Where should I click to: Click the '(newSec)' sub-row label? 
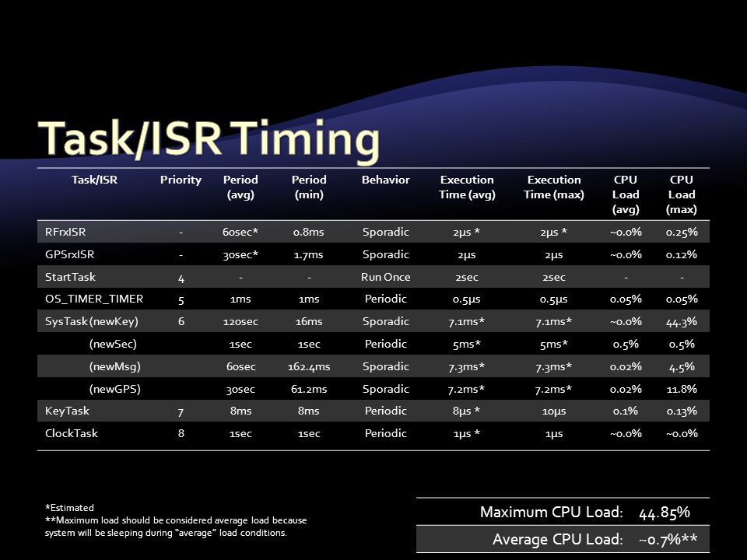pos(113,344)
